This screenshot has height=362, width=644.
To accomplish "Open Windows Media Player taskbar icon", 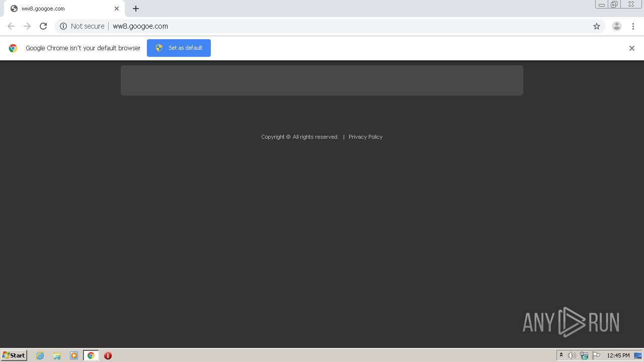I will [x=74, y=355].
